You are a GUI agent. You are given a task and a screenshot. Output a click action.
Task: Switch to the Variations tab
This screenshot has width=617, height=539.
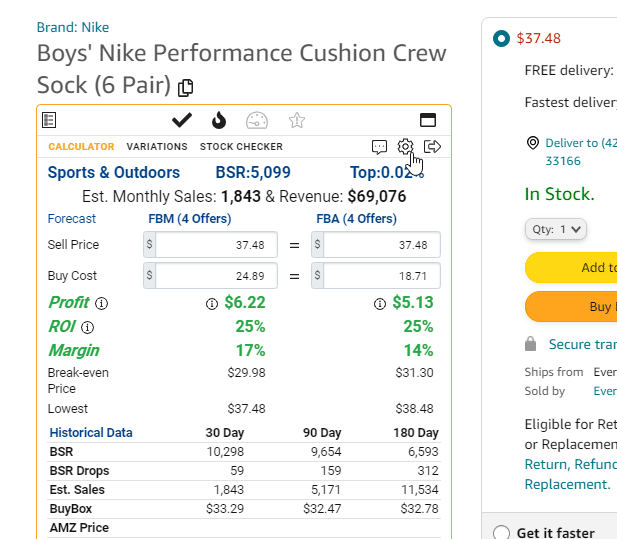tap(157, 147)
